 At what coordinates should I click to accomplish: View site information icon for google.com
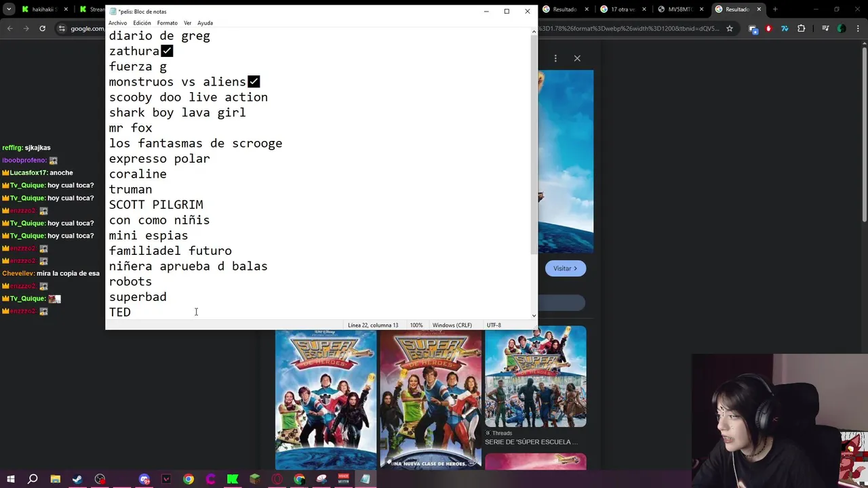click(62, 28)
